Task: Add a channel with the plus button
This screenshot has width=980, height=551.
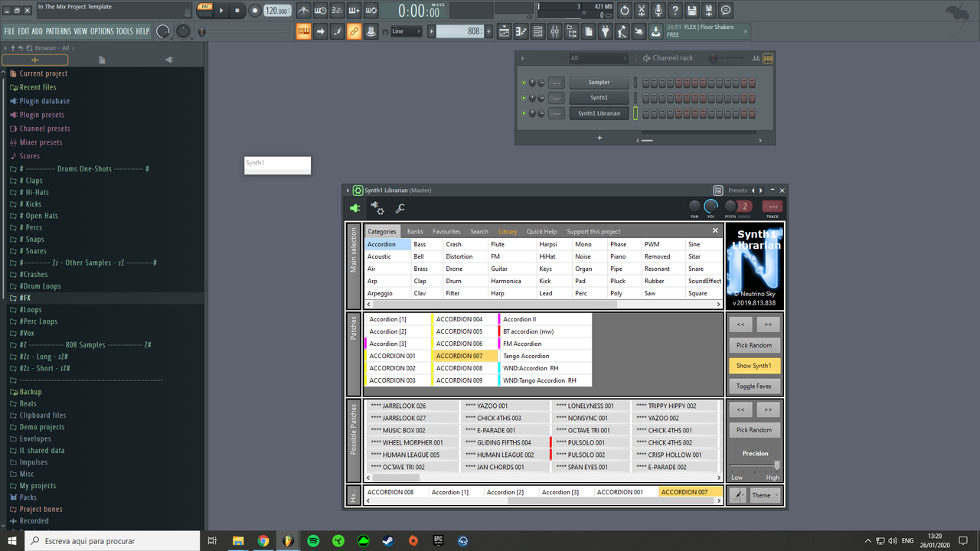Action: click(x=599, y=138)
